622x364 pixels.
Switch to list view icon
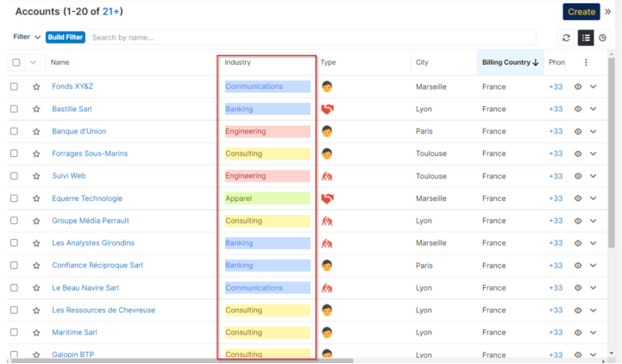coord(586,38)
